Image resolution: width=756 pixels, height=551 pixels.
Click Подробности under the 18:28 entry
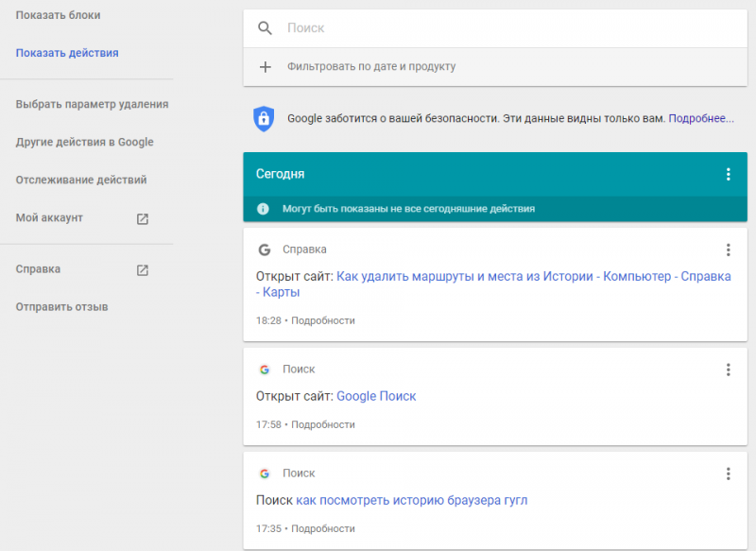[323, 320]
